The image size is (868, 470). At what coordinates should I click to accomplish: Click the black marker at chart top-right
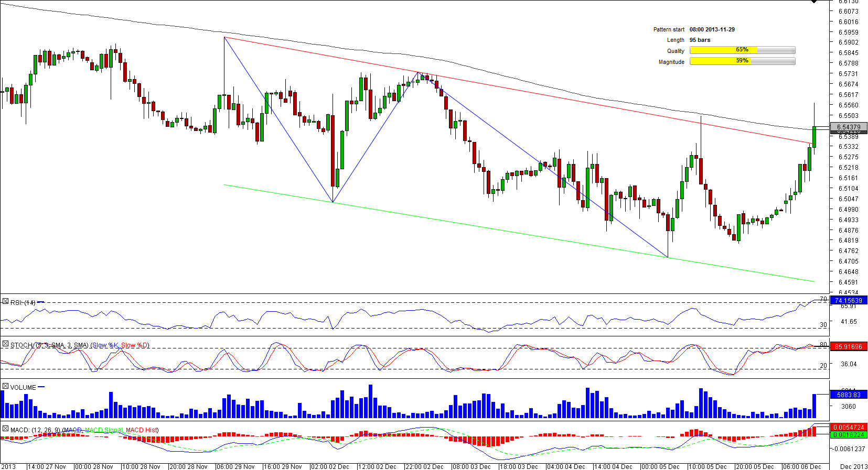pyautogui.click(x=814, y=2)
